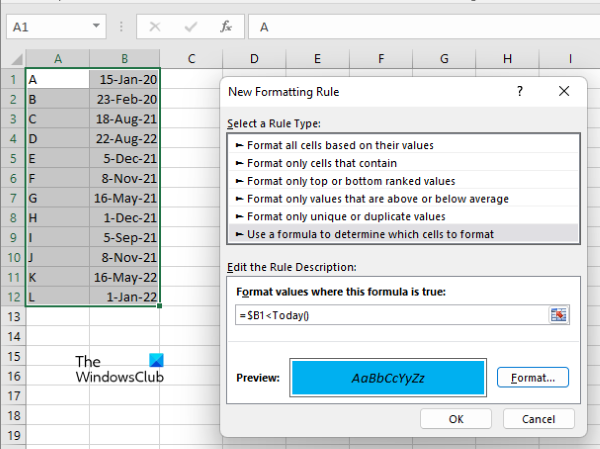
Task: Click the Select All corner triangle
Action: point(13,59)
